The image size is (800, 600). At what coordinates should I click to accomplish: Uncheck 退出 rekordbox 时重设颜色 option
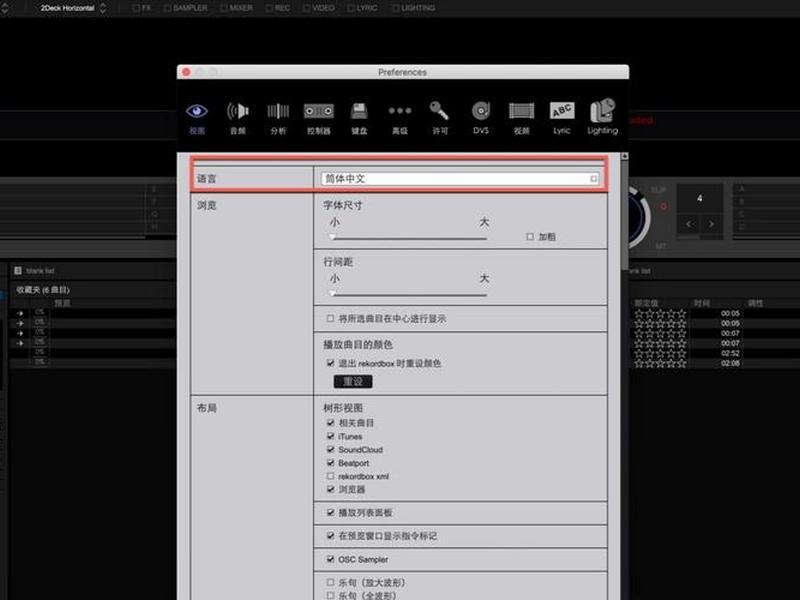click(x=330, y=363)
